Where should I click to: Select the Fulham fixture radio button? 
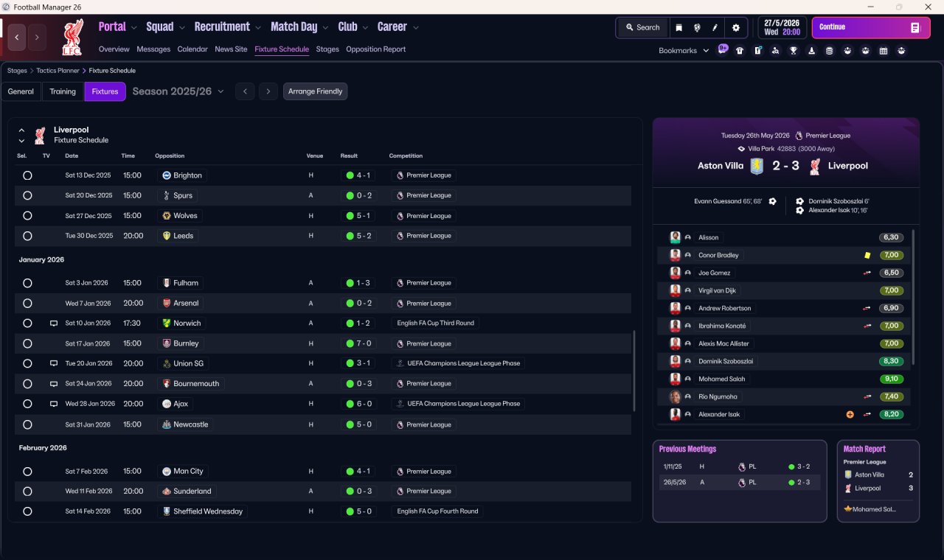click(x=27, y=283)
